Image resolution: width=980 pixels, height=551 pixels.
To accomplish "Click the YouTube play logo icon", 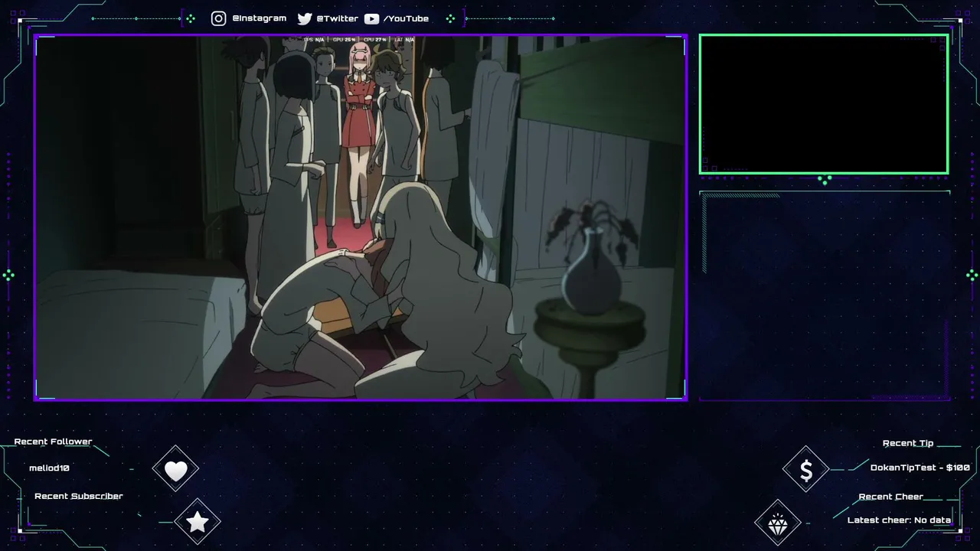I will (x=371, y=18).
